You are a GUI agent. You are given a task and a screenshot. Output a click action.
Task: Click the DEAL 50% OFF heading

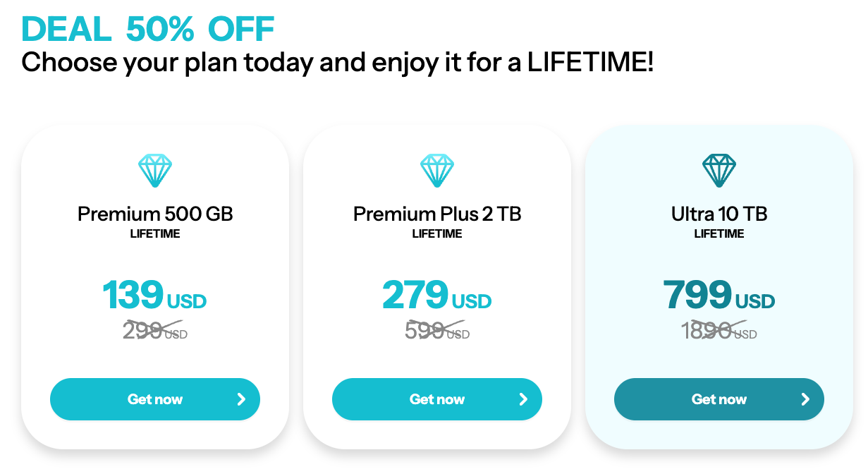[148, 29]
